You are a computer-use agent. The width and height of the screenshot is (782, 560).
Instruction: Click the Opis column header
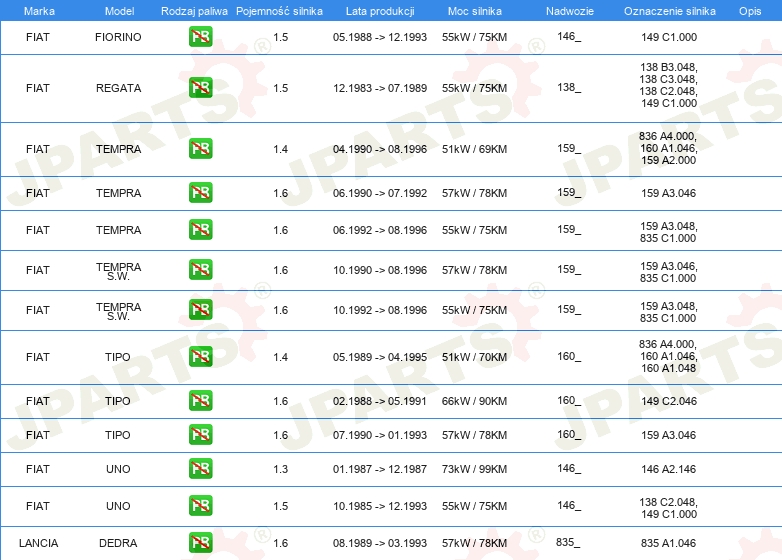pos(750,11)
